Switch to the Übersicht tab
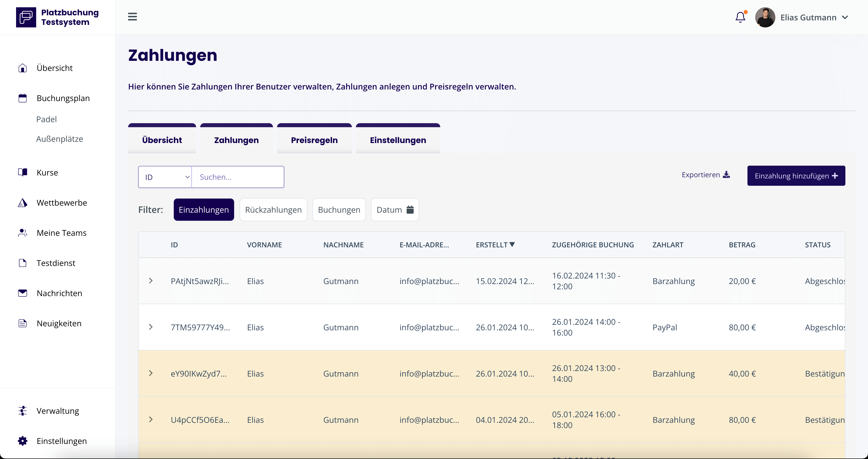The height and width of the screenshot is (459, 868). (162, 139)
